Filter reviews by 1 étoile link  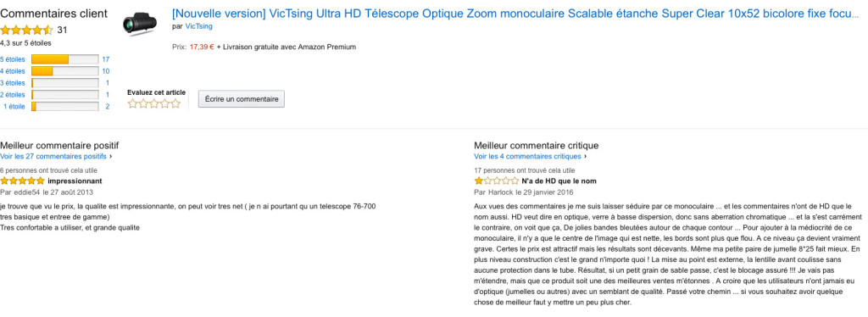click(x=14, y=107)
